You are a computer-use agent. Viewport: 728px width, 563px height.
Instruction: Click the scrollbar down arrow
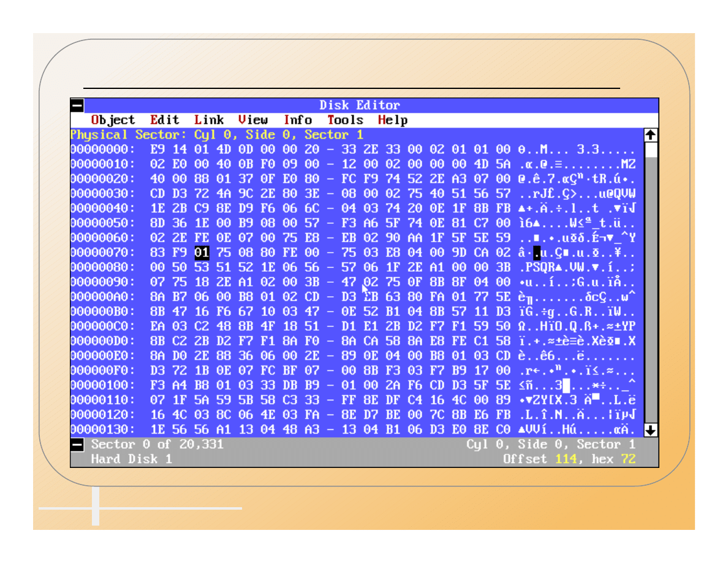[x=651, y=430]
